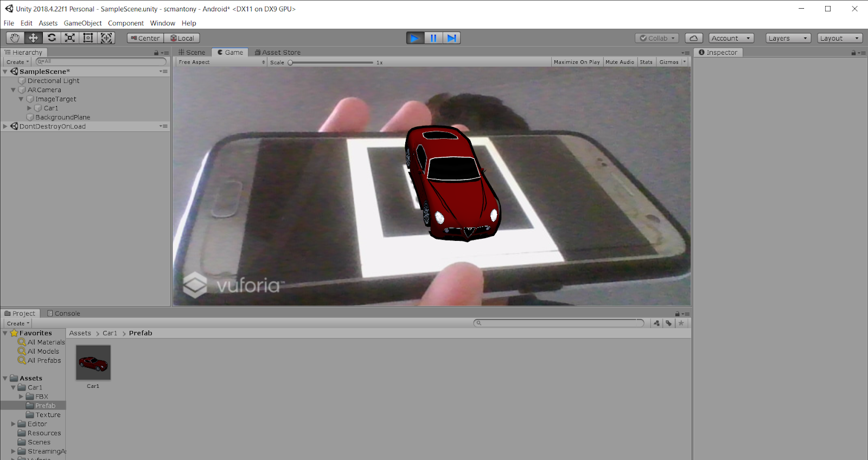The image size is (868, 460).
Task: Toggle Center pivot mode
Action: pyautogui.click(x=145, y=38)
